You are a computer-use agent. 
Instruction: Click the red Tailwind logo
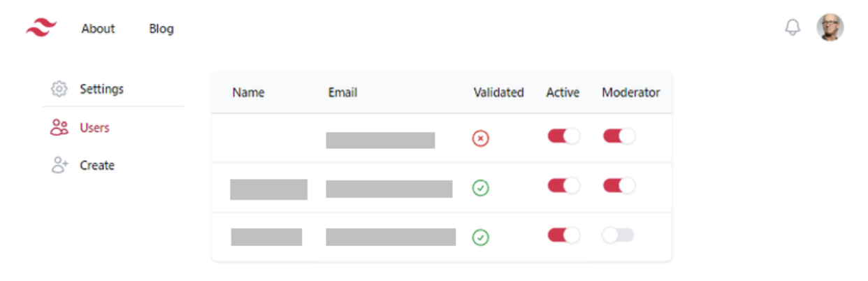41,29
